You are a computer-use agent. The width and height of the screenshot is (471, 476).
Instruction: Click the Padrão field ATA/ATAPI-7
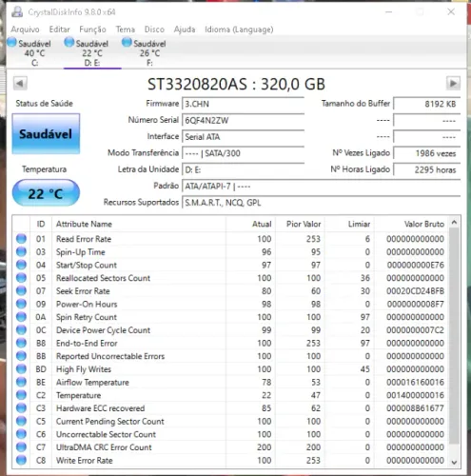click(x=321, y=187)
